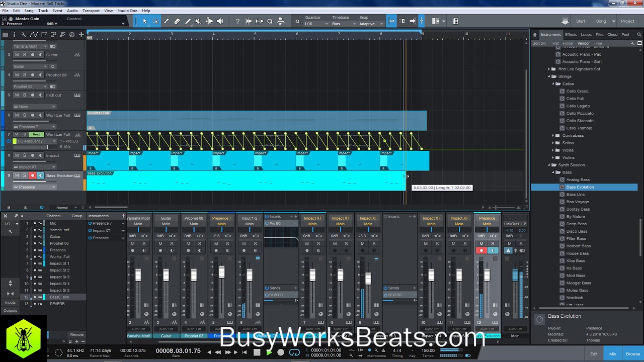
Task: Toggle the IQ input quantize button
Action: [x=297, y=21]
